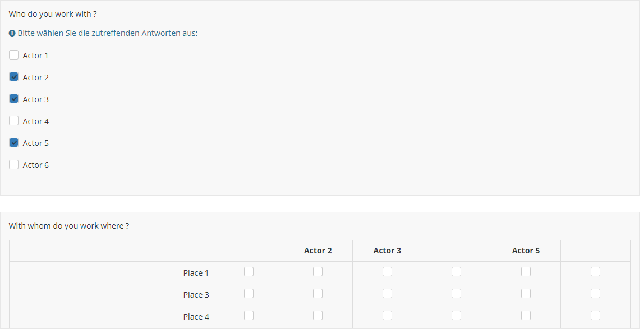Deselect the Actor 5 checkbox
The image size is (644, 332).
tap(14, 143)
